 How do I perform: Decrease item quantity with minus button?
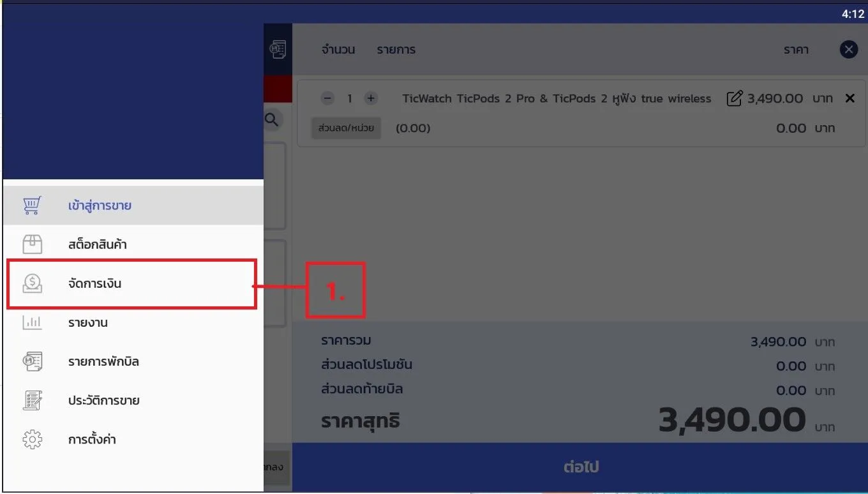327,98
